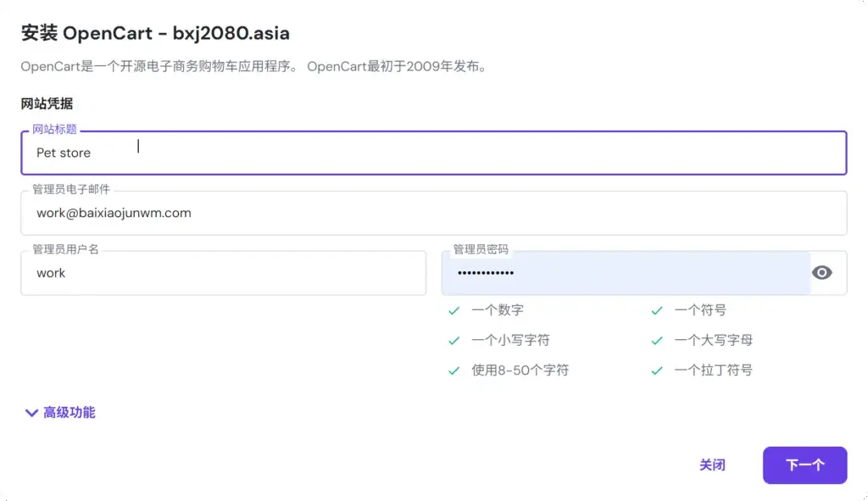Select the 管理员用户名 username field
Screen dimensions: 868x501
coord(223,273)
